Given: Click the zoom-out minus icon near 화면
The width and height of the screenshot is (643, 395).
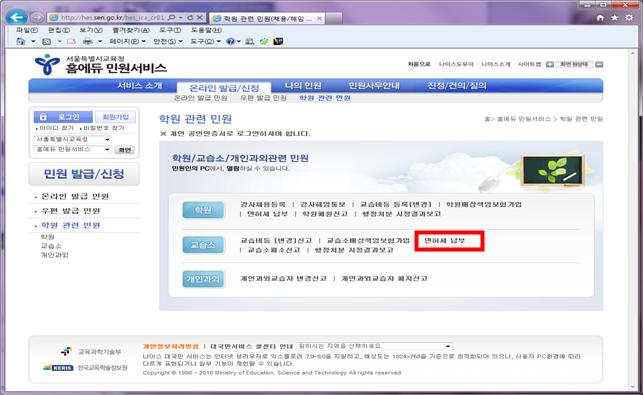Looking at the screenshot, I should pos(599,64).
